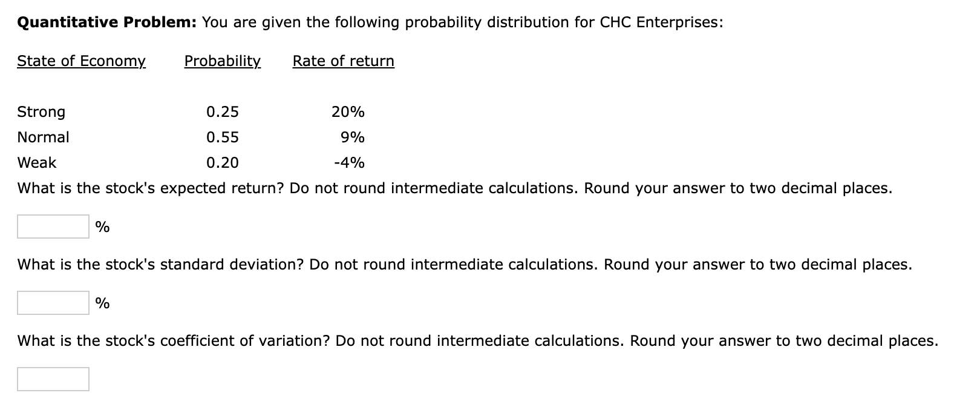Click the percent sign beside the first input
This screenshot has height=407, width=980.
click(103, 227)
